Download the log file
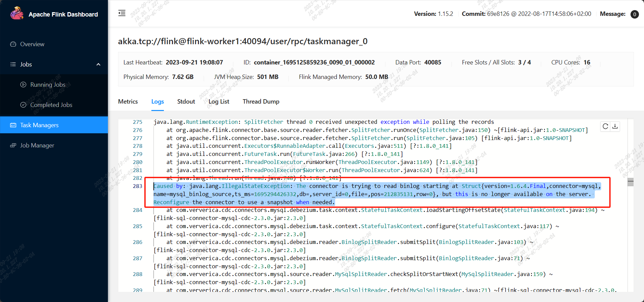644x302 pixels. click(615, 126)
